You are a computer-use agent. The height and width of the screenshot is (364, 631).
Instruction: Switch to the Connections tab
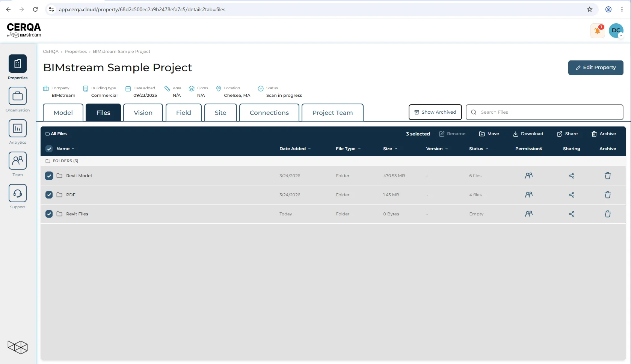tap(269, 113)
